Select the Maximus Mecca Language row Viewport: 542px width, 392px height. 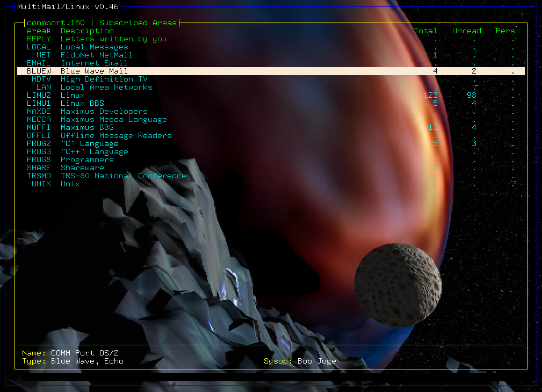pyautogui.click(x=113, y=119)
